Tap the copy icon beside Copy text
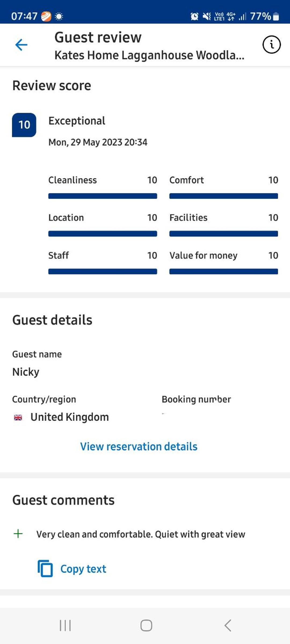The width and height of the screenshot is (290, 644). [x=45, y=568]
